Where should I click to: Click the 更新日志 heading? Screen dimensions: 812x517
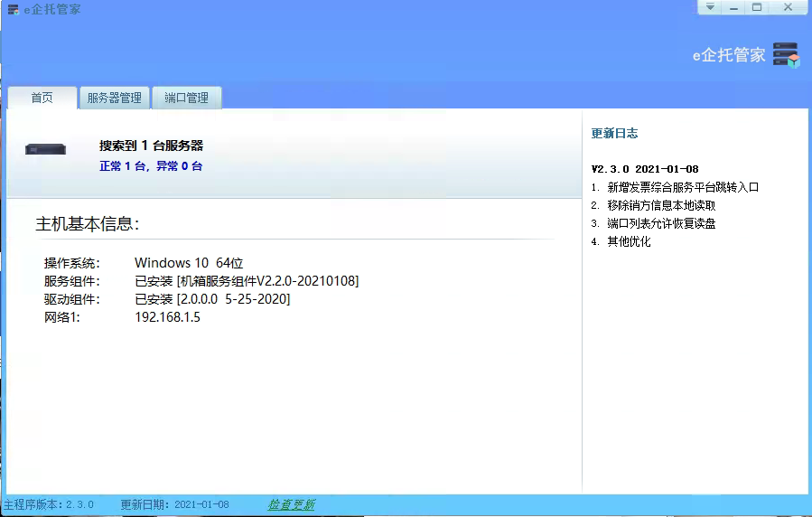tap(614, 133)
